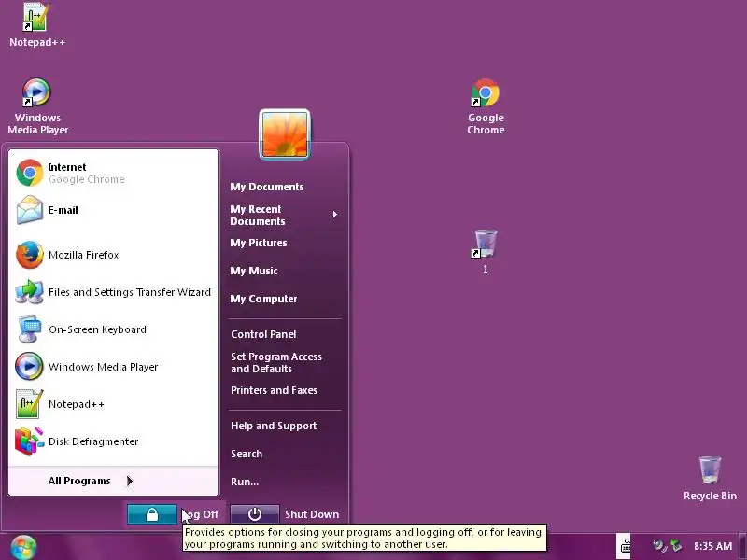
Task: Expand My Recent Documents submenu arrow
Action: [335, 215]
